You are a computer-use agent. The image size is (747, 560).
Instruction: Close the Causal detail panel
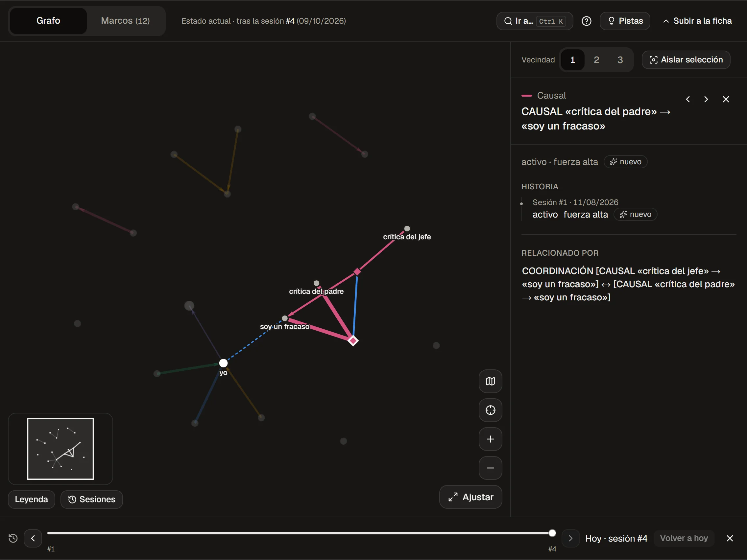click(726, 99)
